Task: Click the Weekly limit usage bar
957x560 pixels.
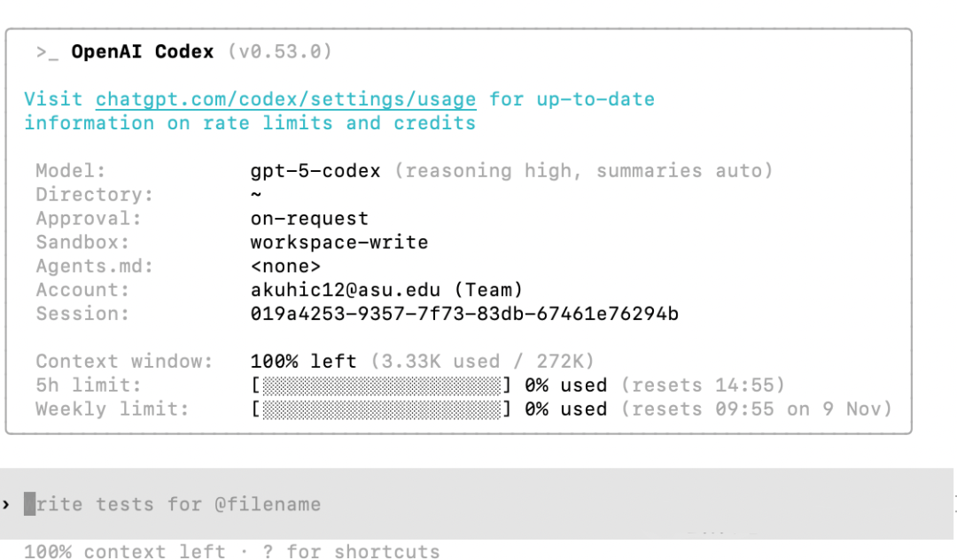Action: click(x=382, y=409)
